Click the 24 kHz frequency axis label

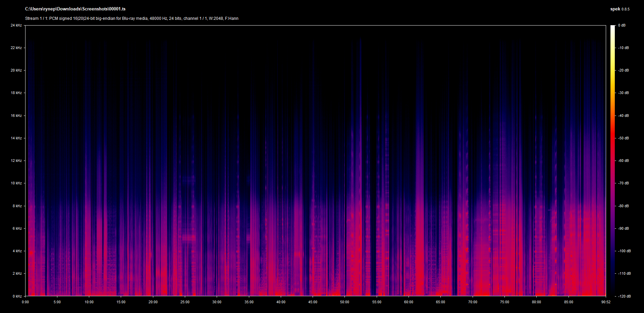16,25
